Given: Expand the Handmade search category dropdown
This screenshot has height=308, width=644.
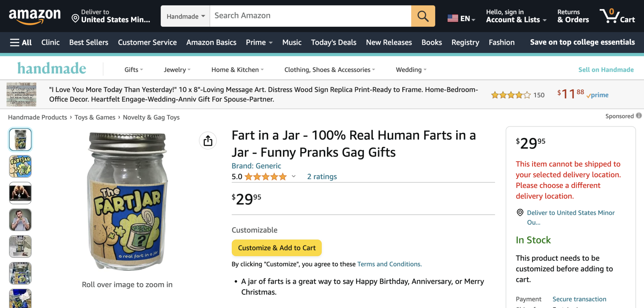Looking at the screenshot, I should [185, 16].
